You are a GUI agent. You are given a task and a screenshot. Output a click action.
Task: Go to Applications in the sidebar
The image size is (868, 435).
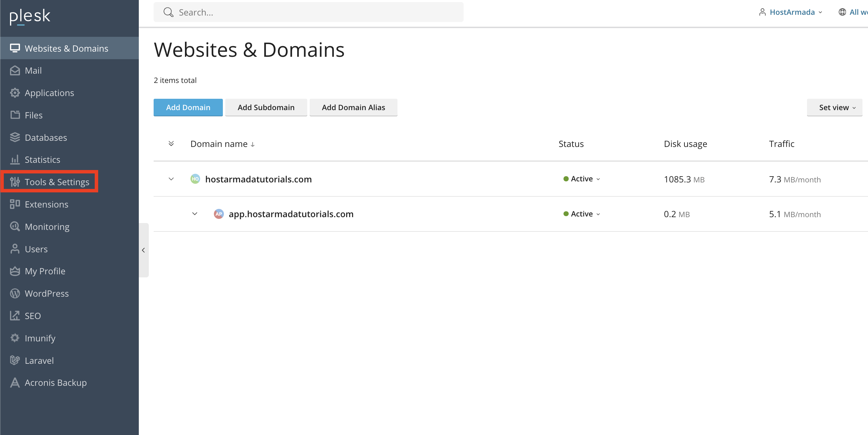(x=70, y=93)
